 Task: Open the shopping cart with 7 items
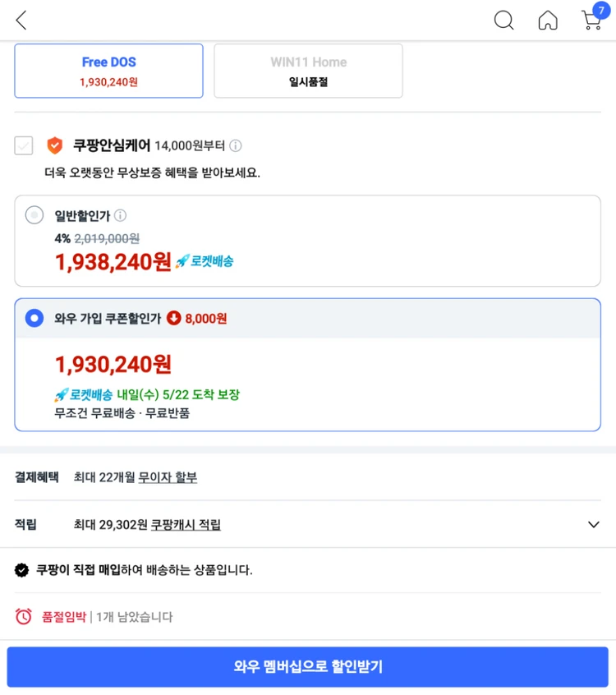pos(594,18)
